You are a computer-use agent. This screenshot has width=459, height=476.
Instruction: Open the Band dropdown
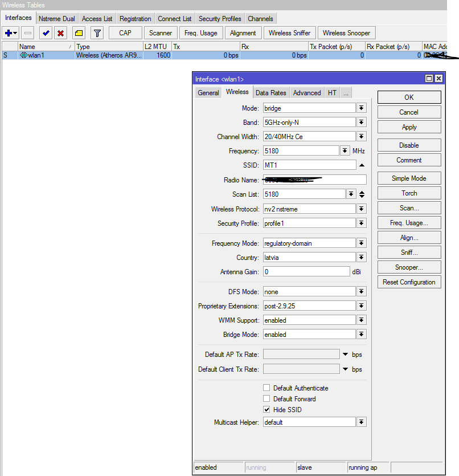pyautogui.click(x=362, y=123)
